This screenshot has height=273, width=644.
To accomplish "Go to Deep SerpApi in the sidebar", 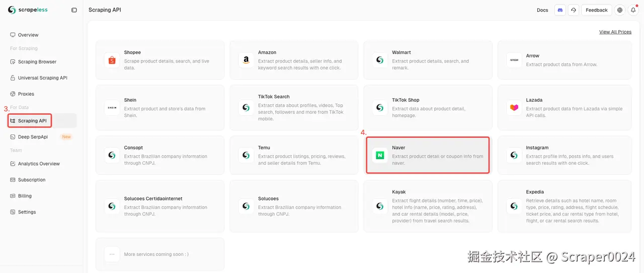I will 33,137.
